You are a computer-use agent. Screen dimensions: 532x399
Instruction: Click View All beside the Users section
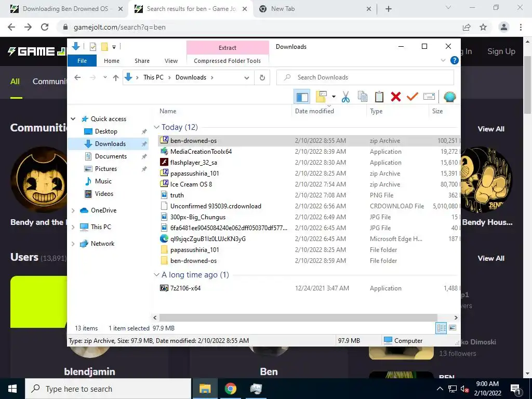click(x=491, y=258)
